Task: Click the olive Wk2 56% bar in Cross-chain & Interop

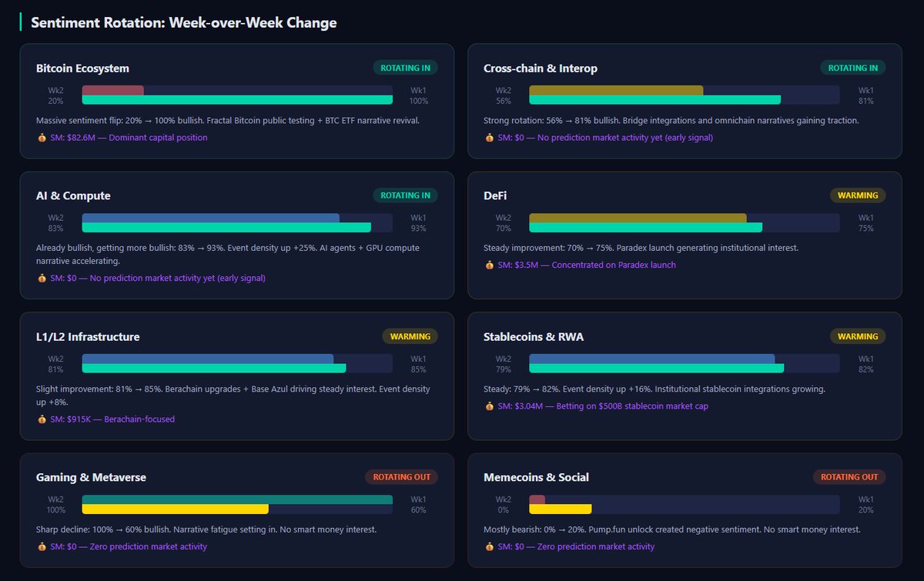Action: click(616, 90)
